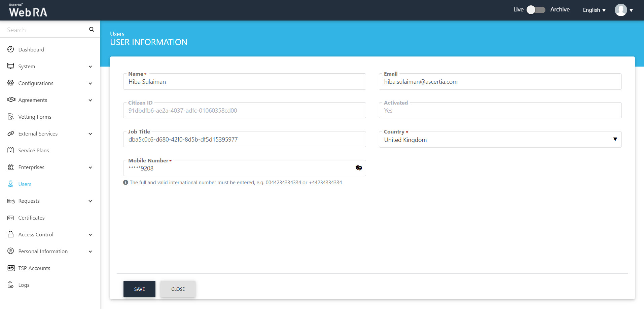Expand the System menu chevron

click(x=90, y=67)
